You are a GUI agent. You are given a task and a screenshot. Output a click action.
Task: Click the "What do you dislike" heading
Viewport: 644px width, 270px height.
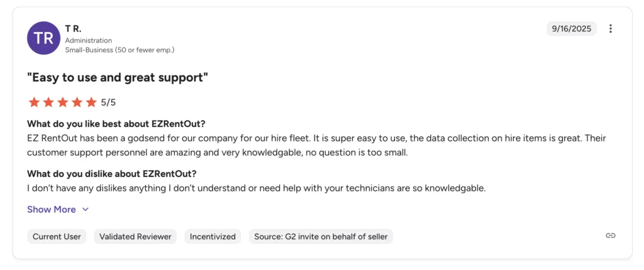[112, 174]
